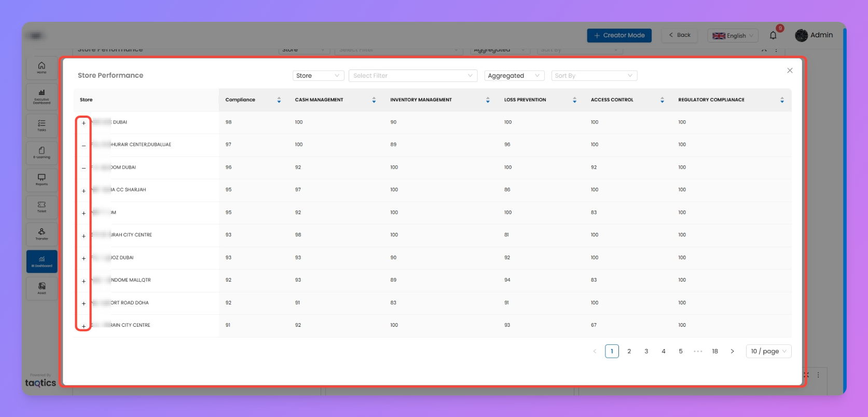Toggle sort on Cash Management column
The width and height of the screenshot is (868, 417).
[x=374, y=100]
